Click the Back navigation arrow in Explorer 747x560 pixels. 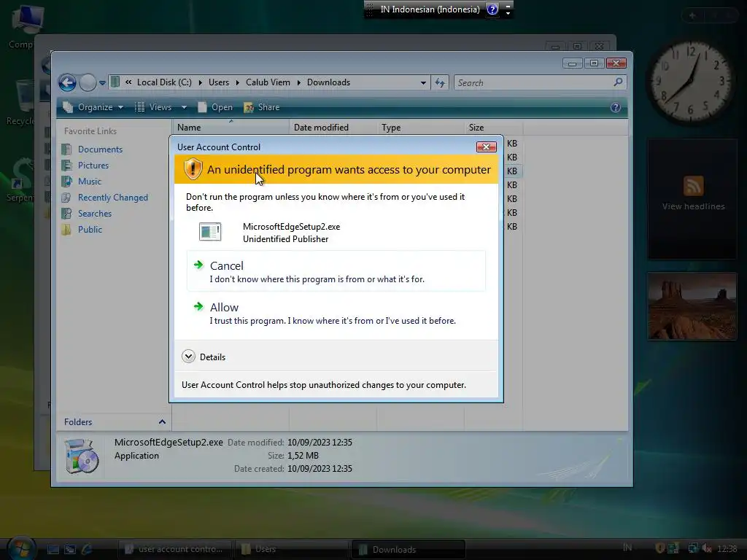pyautogui.click(x=67, y=83)
